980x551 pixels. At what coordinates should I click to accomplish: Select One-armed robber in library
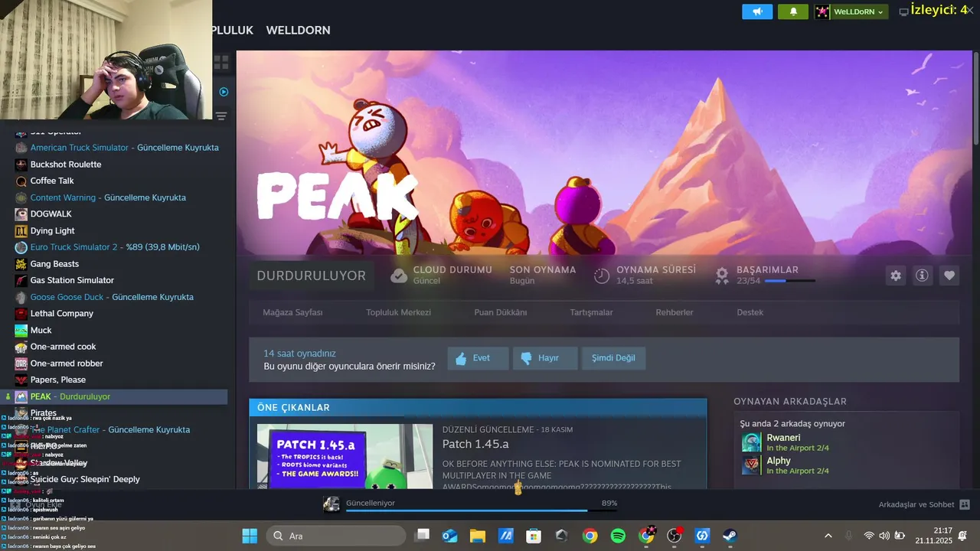(67, 364)
